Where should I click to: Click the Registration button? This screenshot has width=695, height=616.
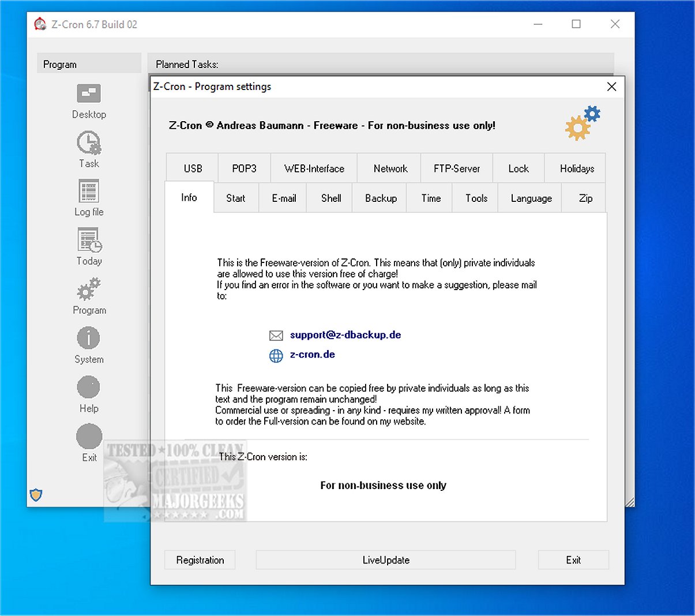[200, 560]
